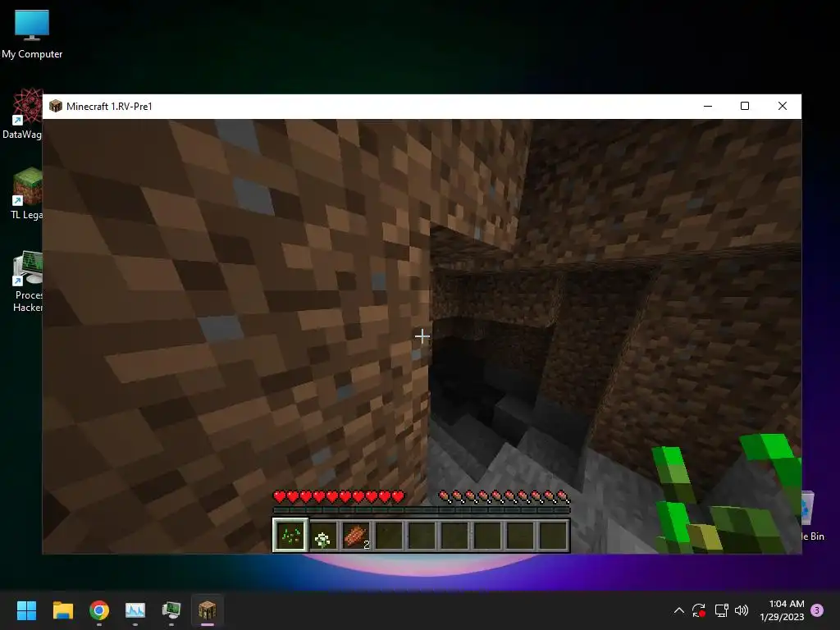Open Google Chrome from the taskbar
840x630 pixels.
coord(99,610)
